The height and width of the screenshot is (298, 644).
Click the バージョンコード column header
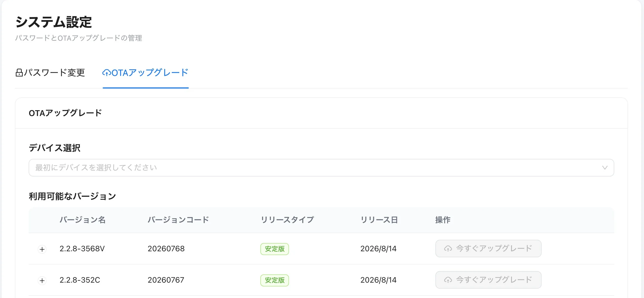coord(178,220)
